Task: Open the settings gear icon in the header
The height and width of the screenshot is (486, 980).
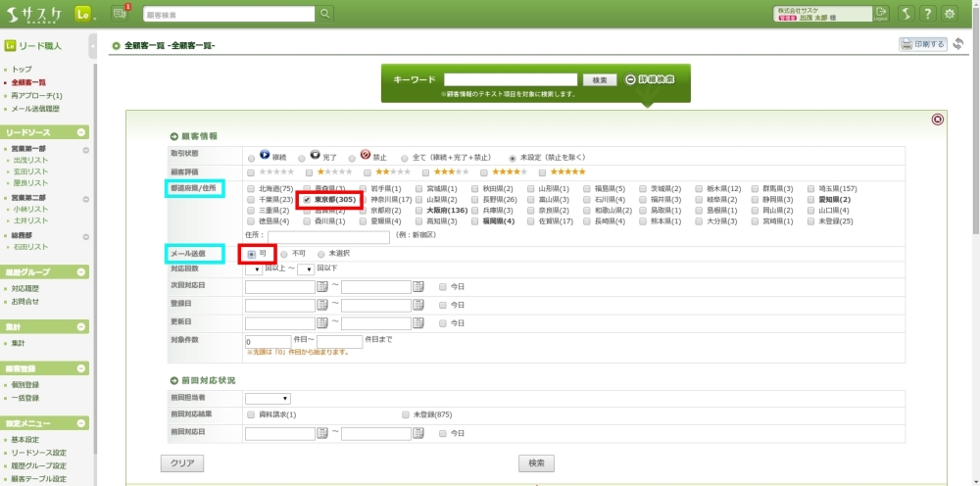Action: [950, 14]
